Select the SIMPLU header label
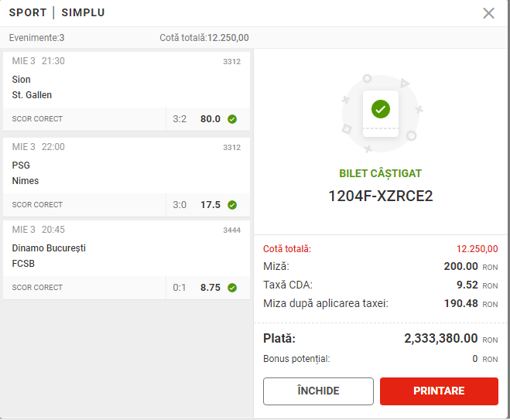 [x=83, y=12]
